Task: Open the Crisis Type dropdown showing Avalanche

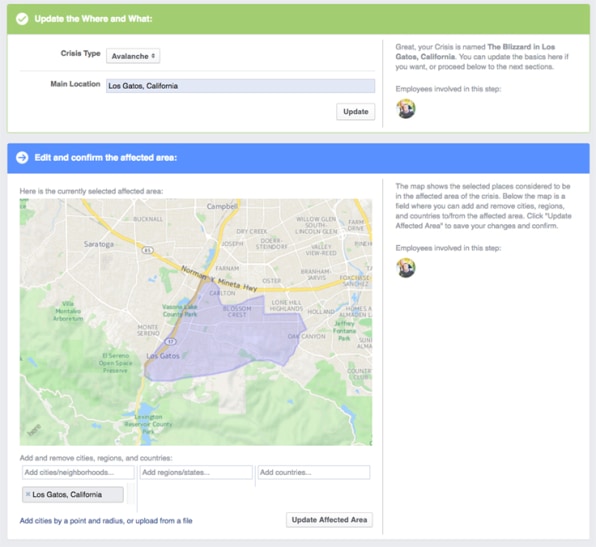Action: pos(133,56)
